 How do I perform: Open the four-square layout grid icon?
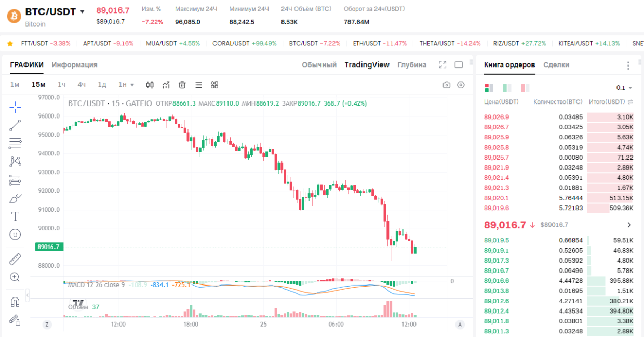click(x=214, y=85)
